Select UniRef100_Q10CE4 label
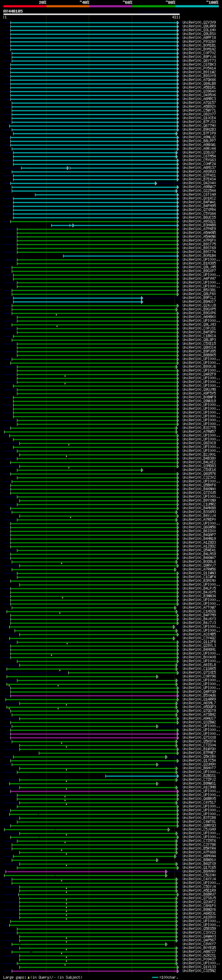The width and height of the screenshot is (222, 980). (x=199, y=118)
